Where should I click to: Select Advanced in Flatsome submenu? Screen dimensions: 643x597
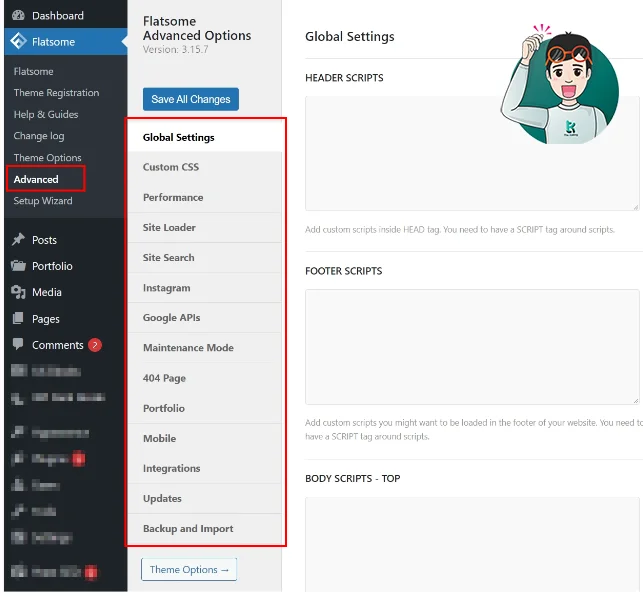click(x=36, y=179)
